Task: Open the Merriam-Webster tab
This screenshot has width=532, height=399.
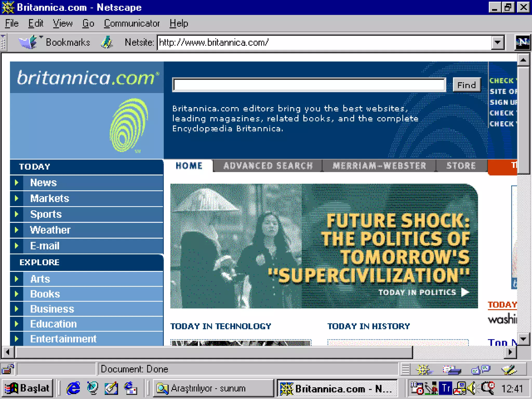Action: [379, 166]
